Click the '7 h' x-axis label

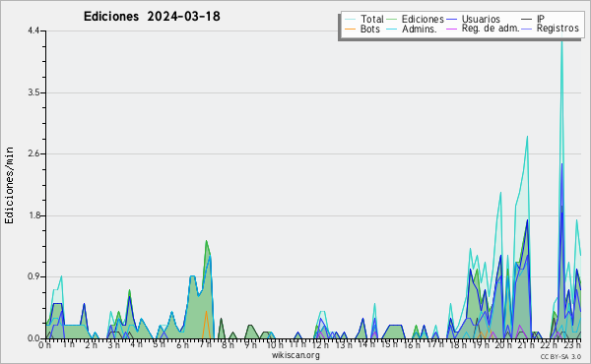click(206, 344)
